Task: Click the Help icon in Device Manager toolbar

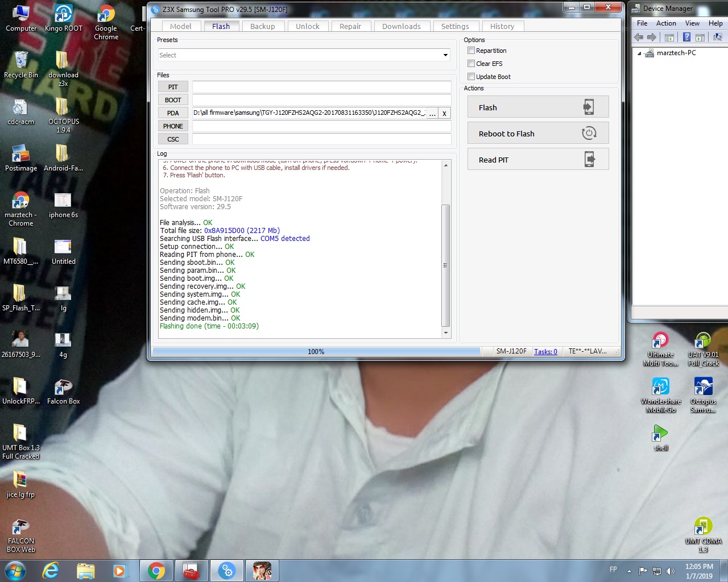Action: (686, 37)
